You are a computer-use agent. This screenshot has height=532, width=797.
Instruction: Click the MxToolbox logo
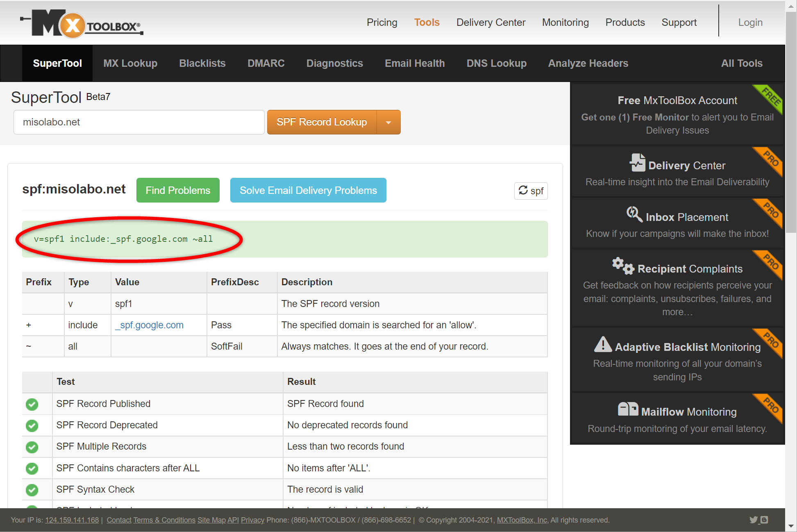pyautogui.click(x=81, y=24)
